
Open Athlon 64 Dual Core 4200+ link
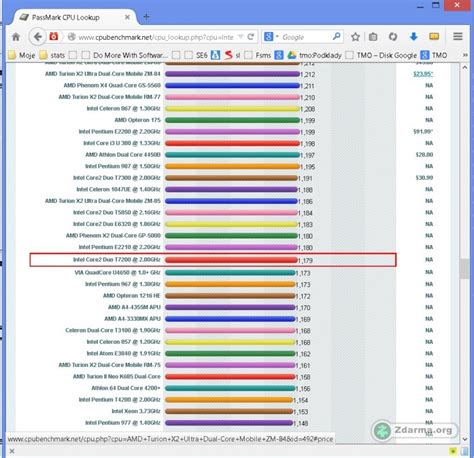tap(126, 388)
